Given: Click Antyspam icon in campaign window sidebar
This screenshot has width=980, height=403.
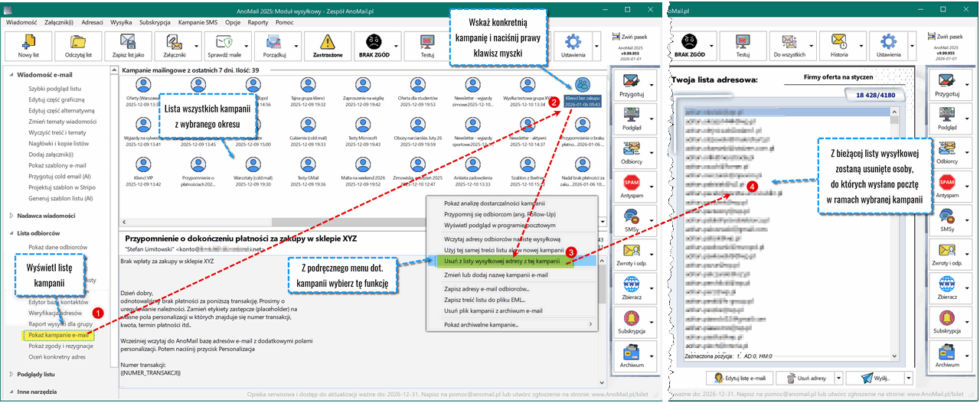Looking at the screenshot, I should click(631, 183).
